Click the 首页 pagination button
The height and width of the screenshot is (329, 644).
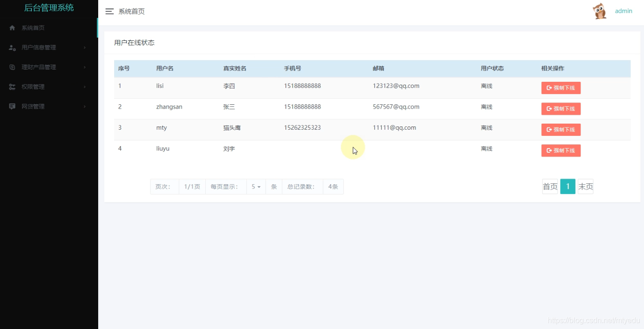click(x=550, y=186)
